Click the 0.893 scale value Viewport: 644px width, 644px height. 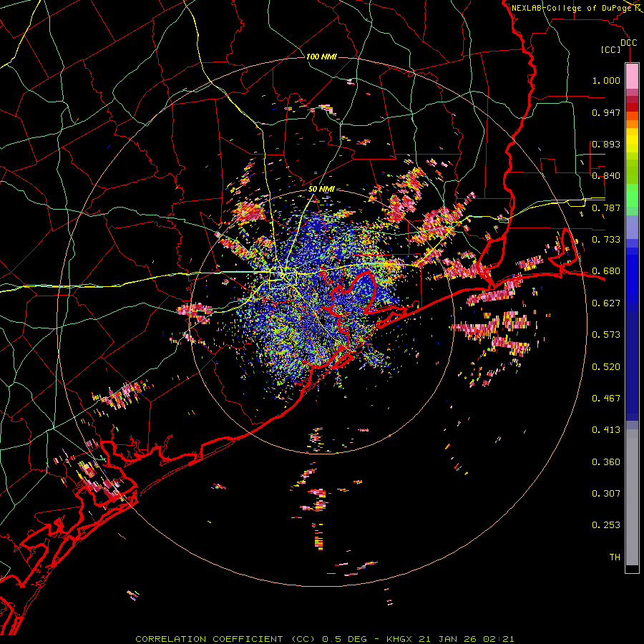click(606, 144)
